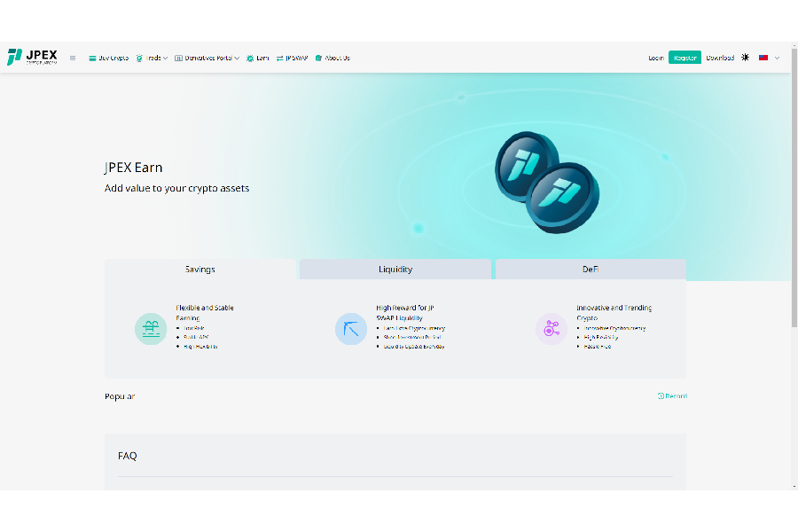Click the Trade icon in the navbar
This screenshot has height=532, width=798.
click(139, 58)
